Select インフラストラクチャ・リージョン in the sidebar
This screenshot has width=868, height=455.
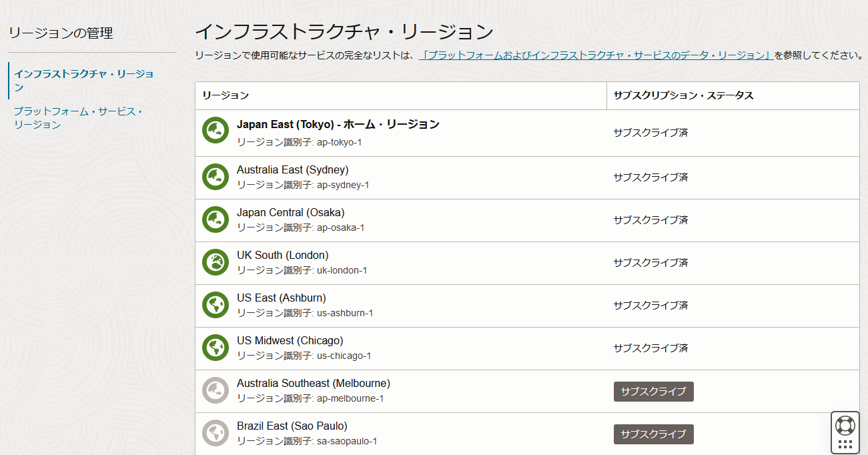click(84, 80)
